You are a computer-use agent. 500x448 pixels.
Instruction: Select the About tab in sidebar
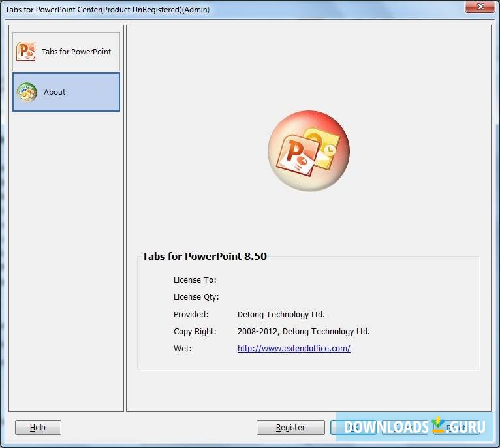coord(67,92)
